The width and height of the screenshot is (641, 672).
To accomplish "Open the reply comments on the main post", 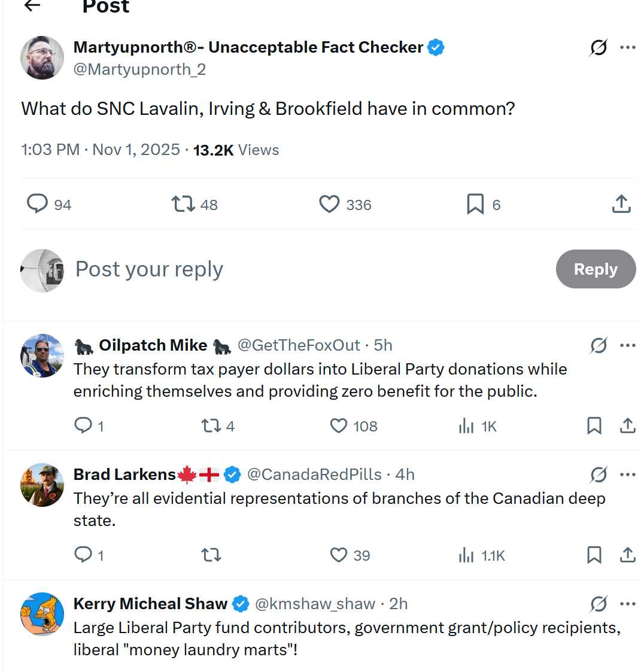I will coord(37,204).
